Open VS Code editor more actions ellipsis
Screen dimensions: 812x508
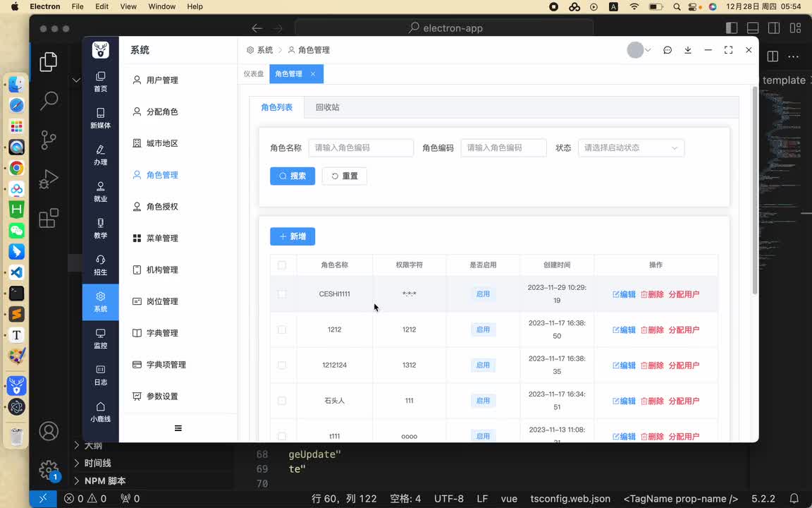click(x=794, y=56)
